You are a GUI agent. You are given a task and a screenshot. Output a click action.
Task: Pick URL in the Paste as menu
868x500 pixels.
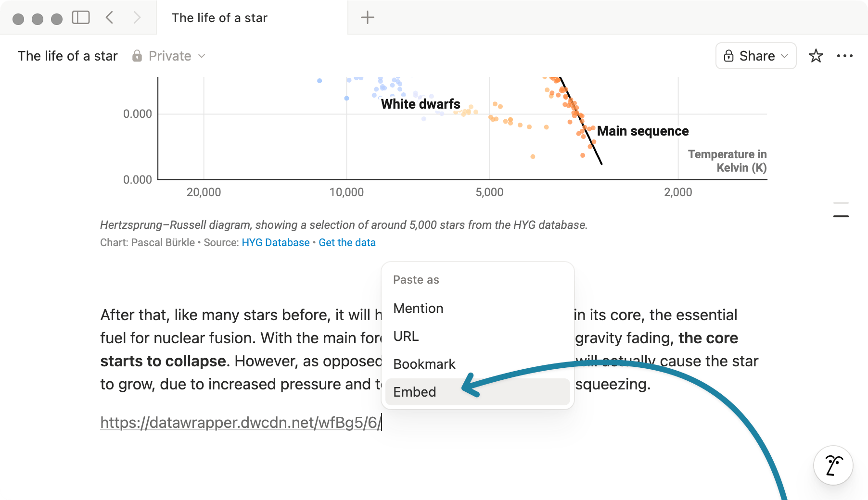[x=406, y=336]
